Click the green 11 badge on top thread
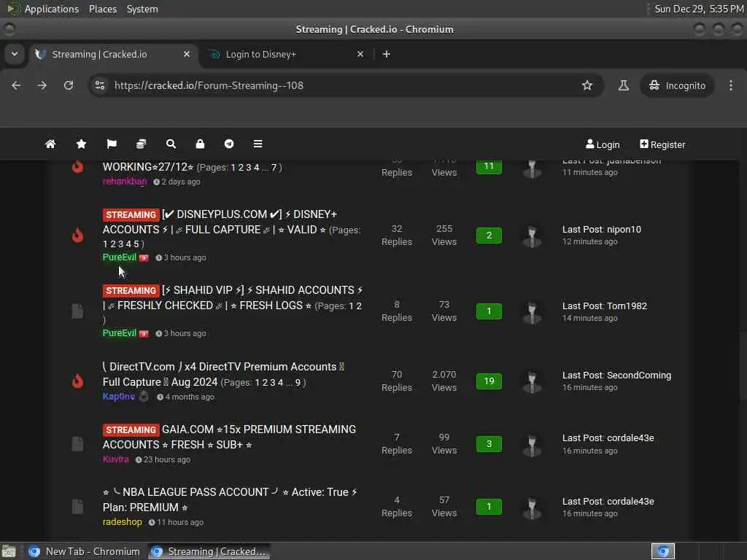Viewport: 747px width, 560px height. pyautogui.click(x=489, y=166)
